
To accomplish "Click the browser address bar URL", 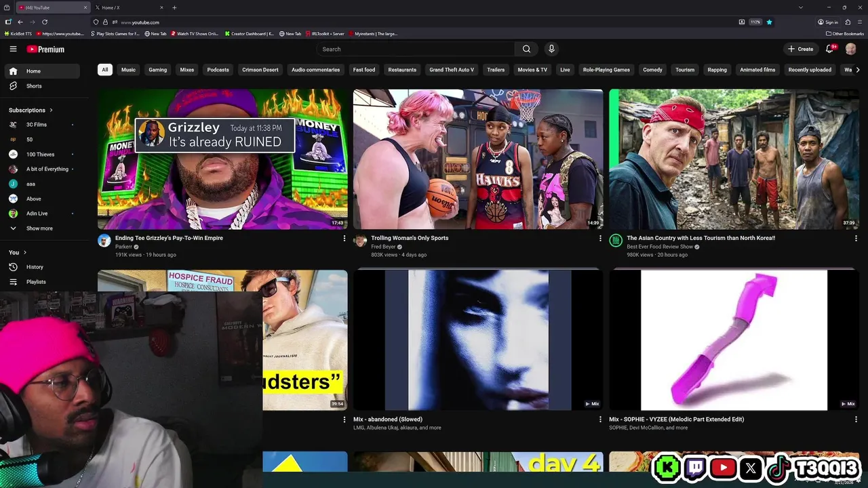I will 140,22.
